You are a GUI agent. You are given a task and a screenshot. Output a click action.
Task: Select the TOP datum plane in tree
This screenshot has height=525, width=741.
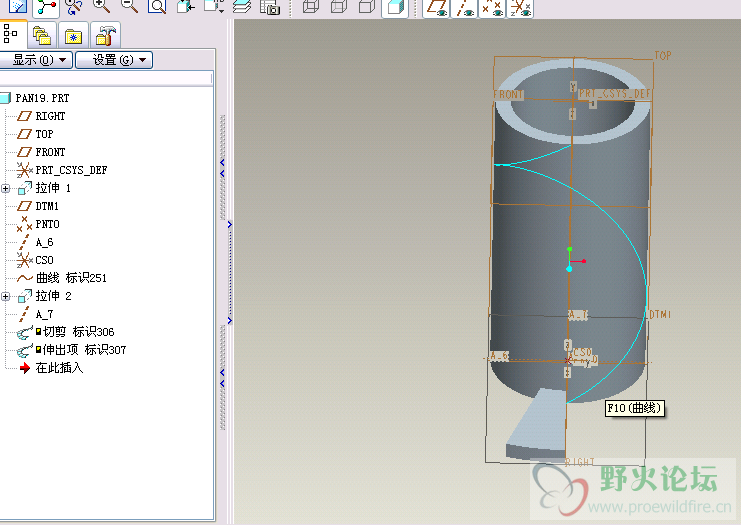(44, 134)
